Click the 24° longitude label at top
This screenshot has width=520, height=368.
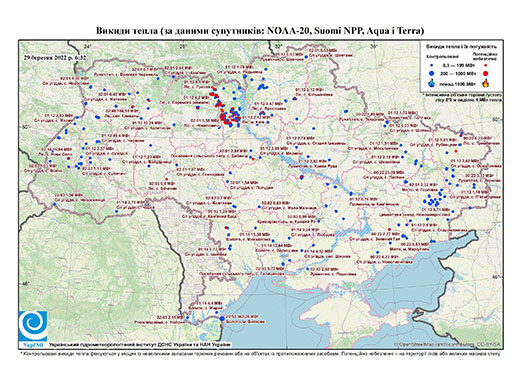pyautogui.click(x=88, y=46)
